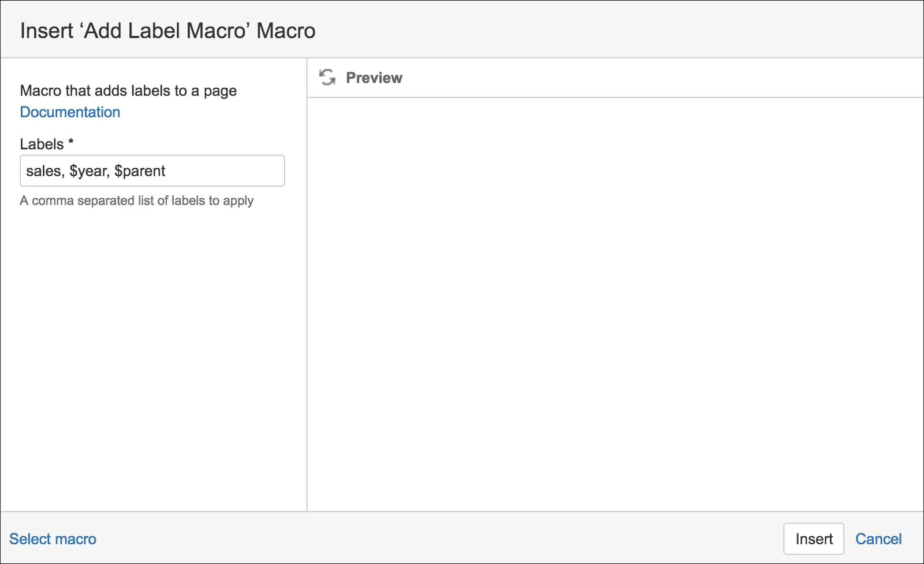Click the refresh preview icon
Viewport: 924px width, 564px height.
click(327, 77)
